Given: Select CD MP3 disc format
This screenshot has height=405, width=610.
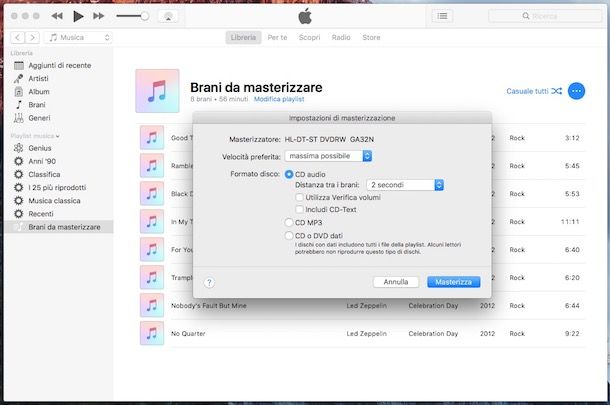Looking at the screenshot, I should click(x=289, y=222).
